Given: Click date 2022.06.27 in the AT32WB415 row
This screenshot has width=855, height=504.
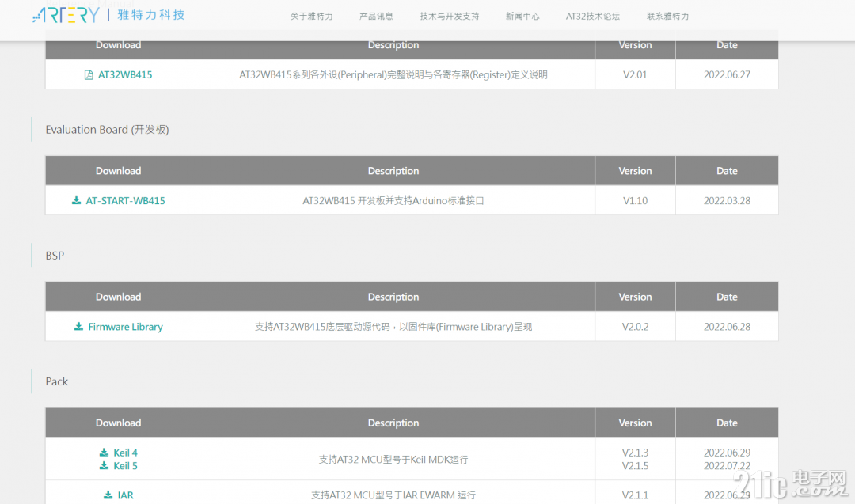Looking at the screenshot, I should point(727,75).
